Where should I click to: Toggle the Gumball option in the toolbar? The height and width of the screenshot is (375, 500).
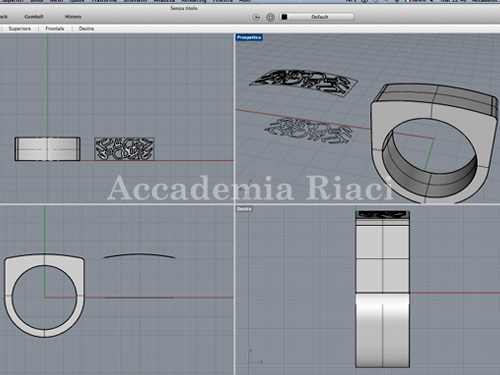pyautogui.click(x=34, y=17)
